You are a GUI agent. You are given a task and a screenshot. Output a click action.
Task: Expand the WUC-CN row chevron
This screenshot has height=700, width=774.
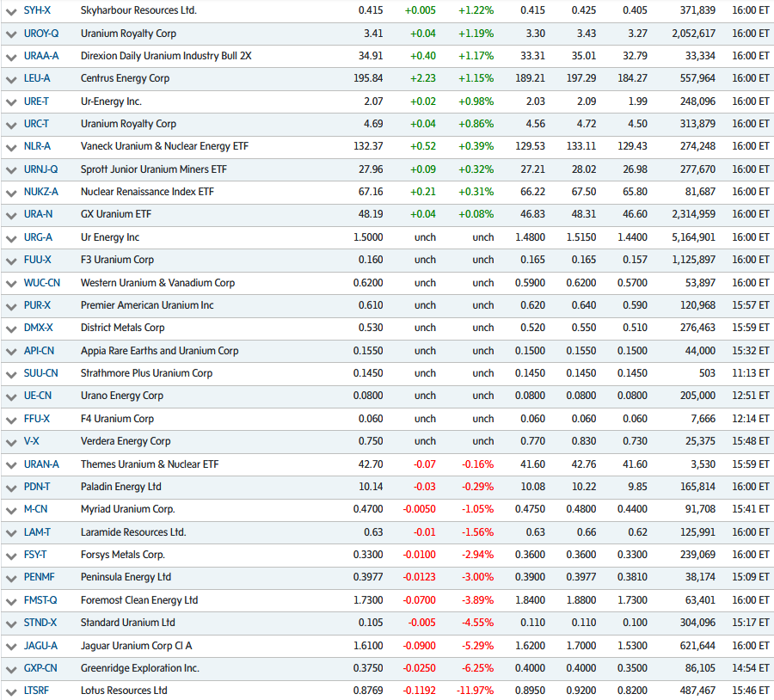point(11,284)
